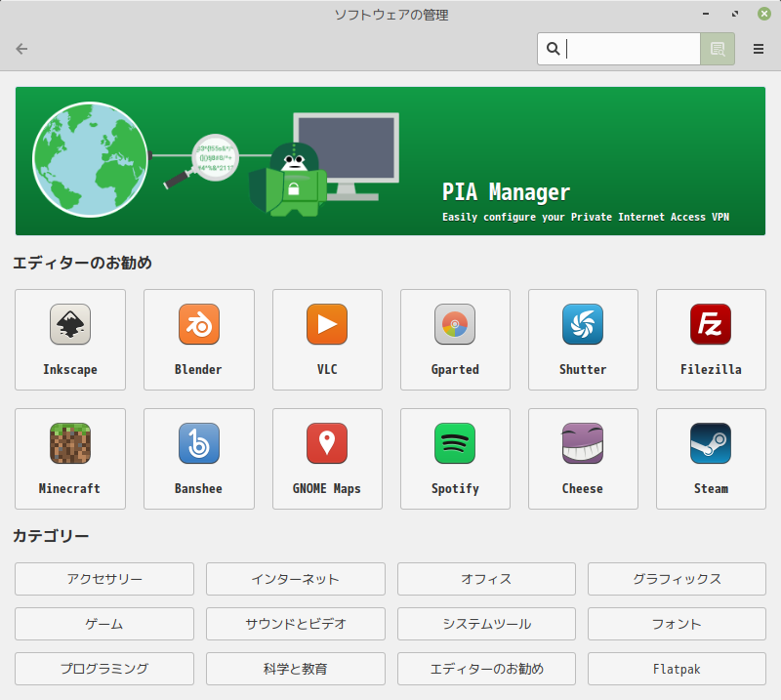Browse the プログラミング category
Viewport: 781px width, 700px height.
[104, 669]
